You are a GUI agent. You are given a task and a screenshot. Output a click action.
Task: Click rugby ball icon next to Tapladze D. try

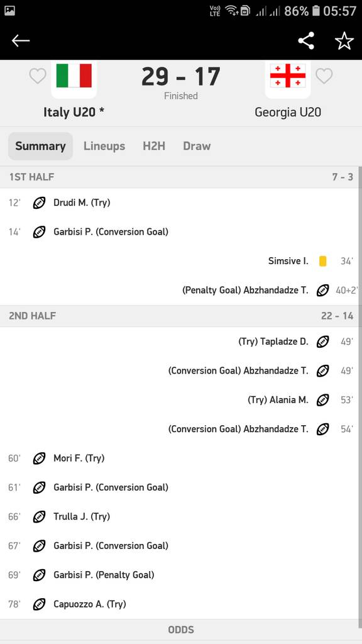pyautogui.click(x=322, y=341)
